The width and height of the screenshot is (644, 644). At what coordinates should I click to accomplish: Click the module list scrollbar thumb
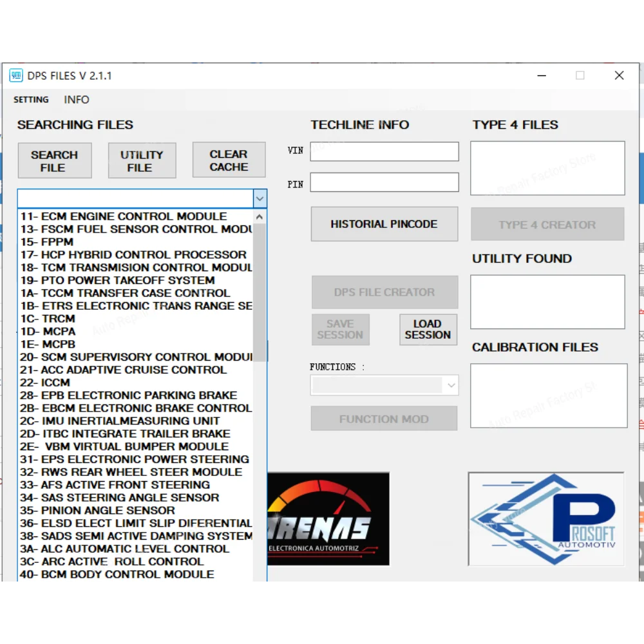pyautogui.click(x=260, y=292)
